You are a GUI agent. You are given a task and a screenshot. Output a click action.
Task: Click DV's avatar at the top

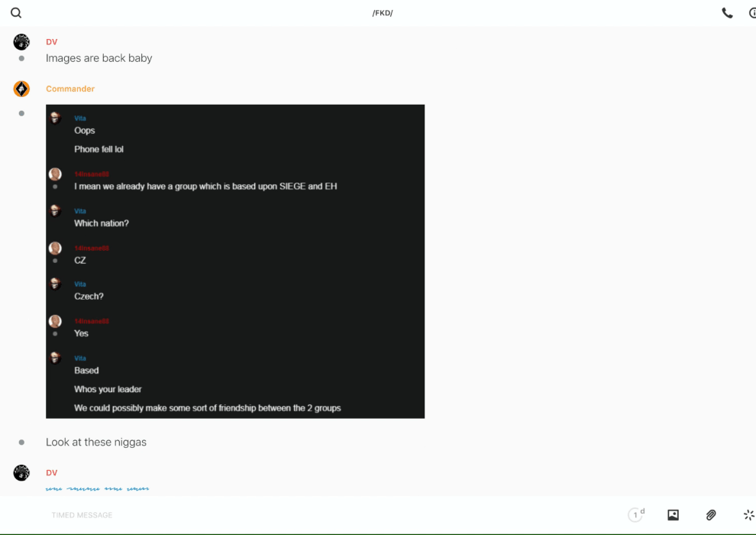coord(21,42)
